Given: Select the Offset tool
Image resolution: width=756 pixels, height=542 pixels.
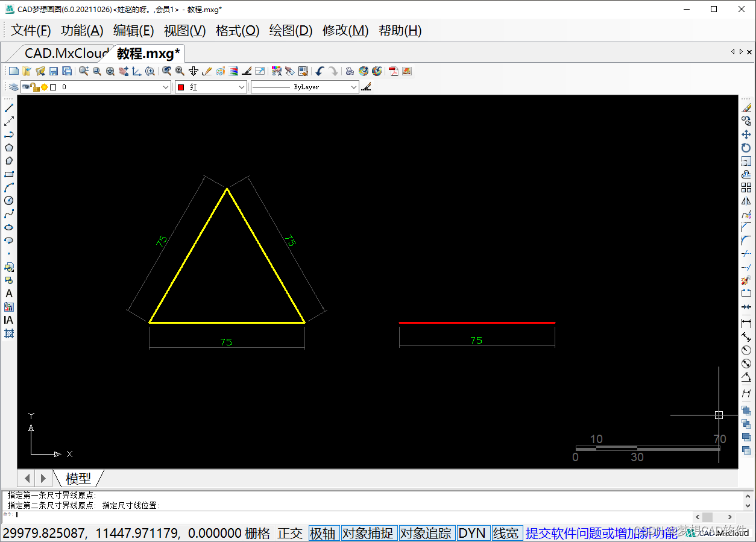Looking at the screenshot, I should pyautogui.click(x=746, y=174).
